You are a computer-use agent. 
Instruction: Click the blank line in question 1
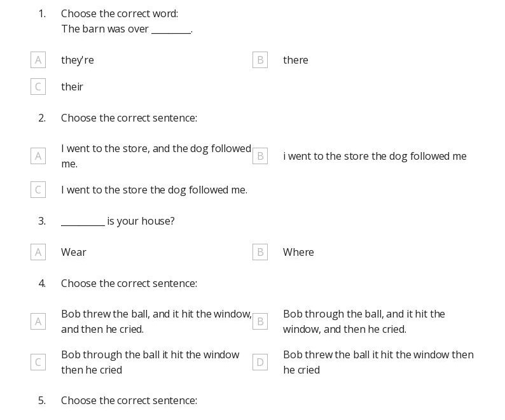(171, 32)
